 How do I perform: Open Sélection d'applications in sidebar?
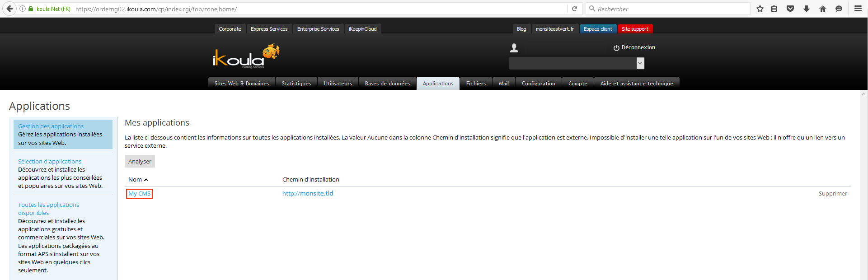[50, 161]
